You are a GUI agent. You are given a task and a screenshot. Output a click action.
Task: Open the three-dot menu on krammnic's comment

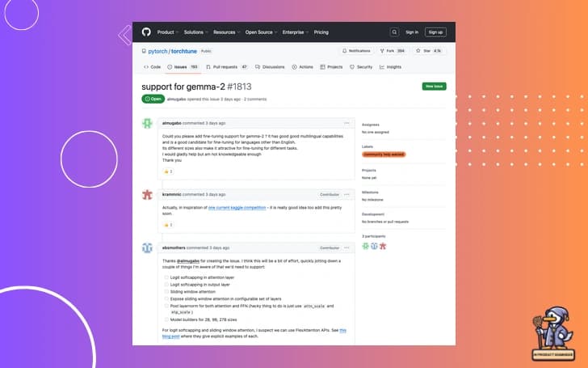(x=346, y=194)
